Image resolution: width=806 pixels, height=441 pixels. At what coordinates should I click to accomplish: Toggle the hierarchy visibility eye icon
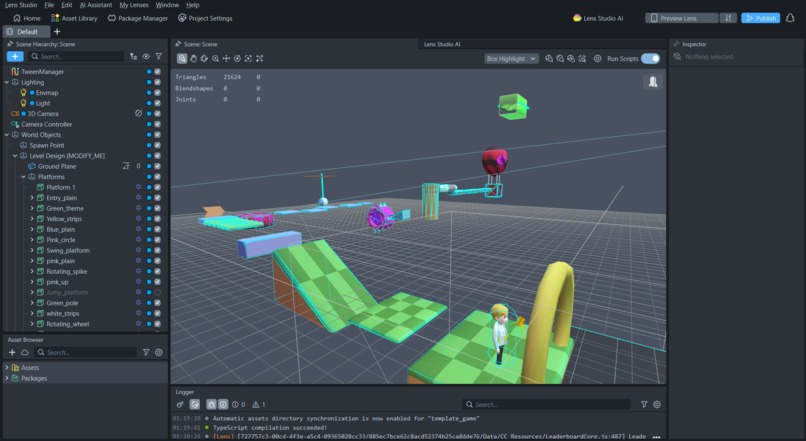(x=146, y=57)
